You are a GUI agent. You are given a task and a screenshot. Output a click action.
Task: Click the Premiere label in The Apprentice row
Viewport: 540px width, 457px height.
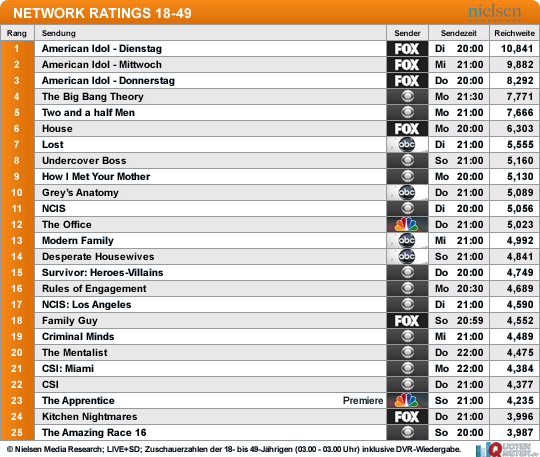click(363, 401)
